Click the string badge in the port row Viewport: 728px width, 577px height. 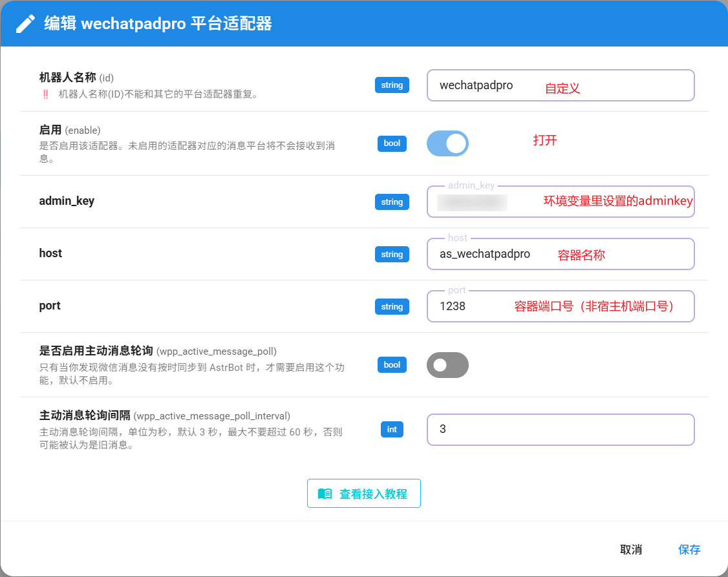(392, 306)
